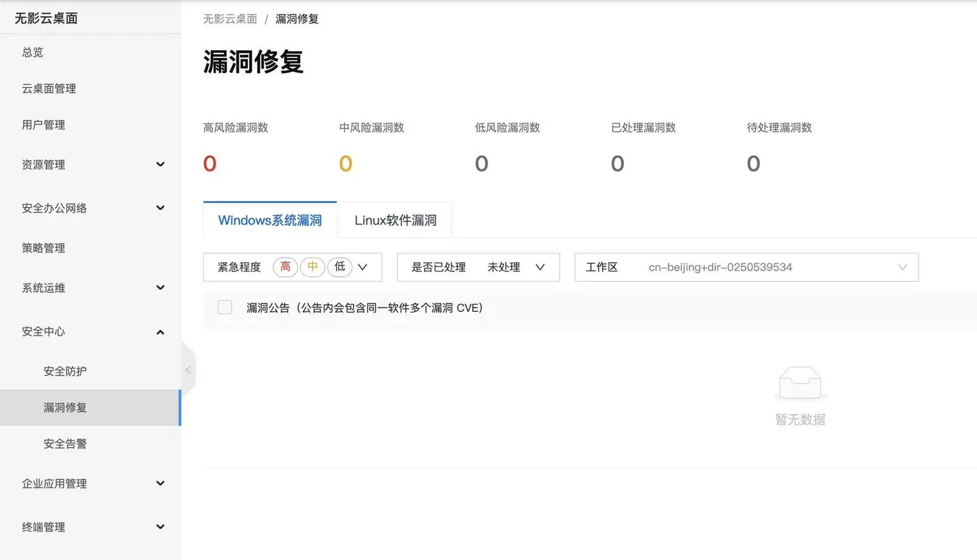Click the 无影云桌面 sidebar title
This screenshot has height=560, width=977.
coord(46,19)
